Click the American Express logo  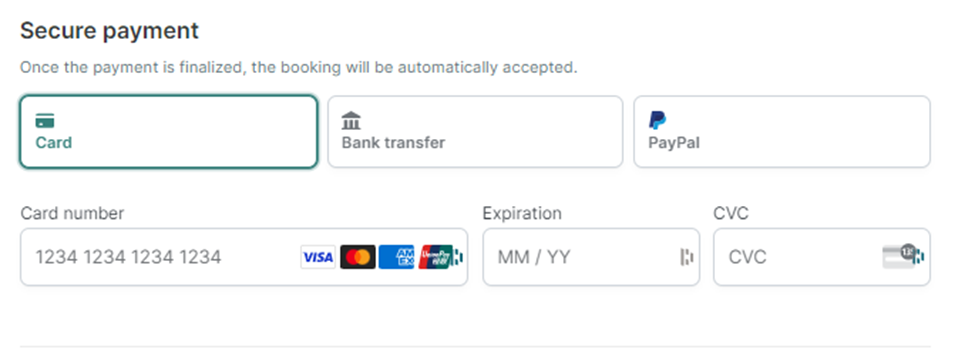(x=397, y=257)
